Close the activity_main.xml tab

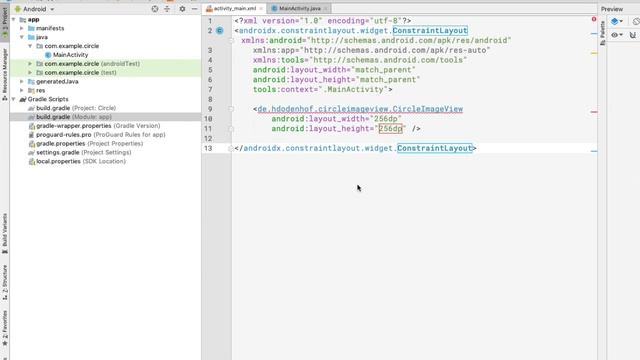(x=261, y=9)
